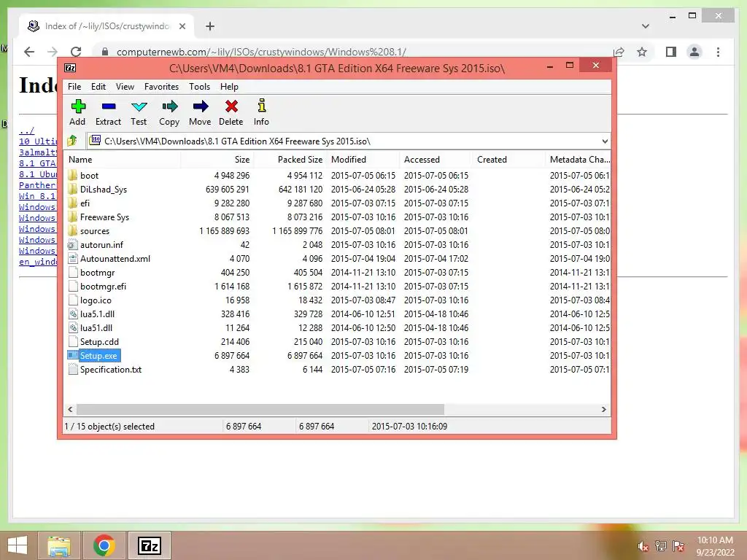
Task: Share this page from Chrome address bar
Action: tap(619, 52)
